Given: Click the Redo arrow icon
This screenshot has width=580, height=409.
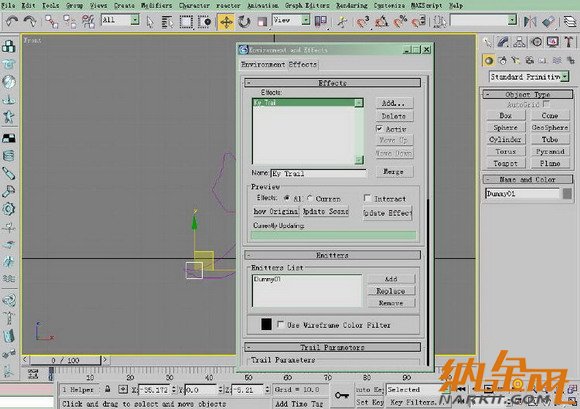Looking at the screenshot, I should [x=30, y=21].
